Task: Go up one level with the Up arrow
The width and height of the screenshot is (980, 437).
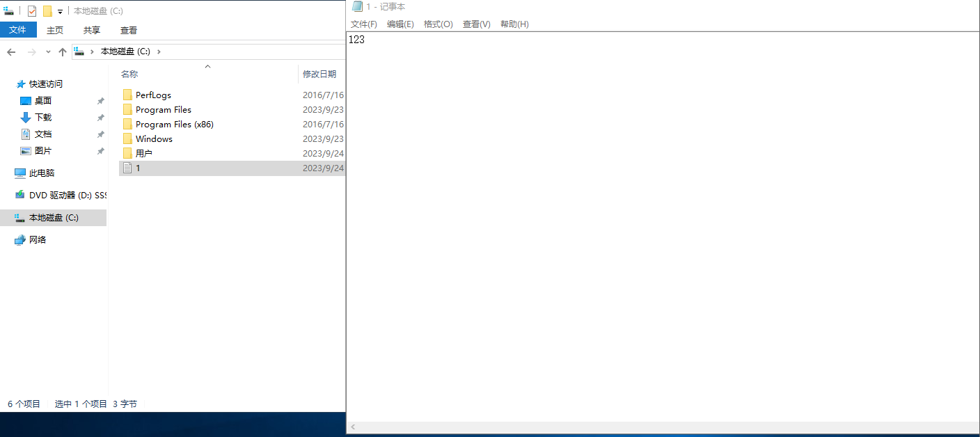Action: (x=63, y=51)
